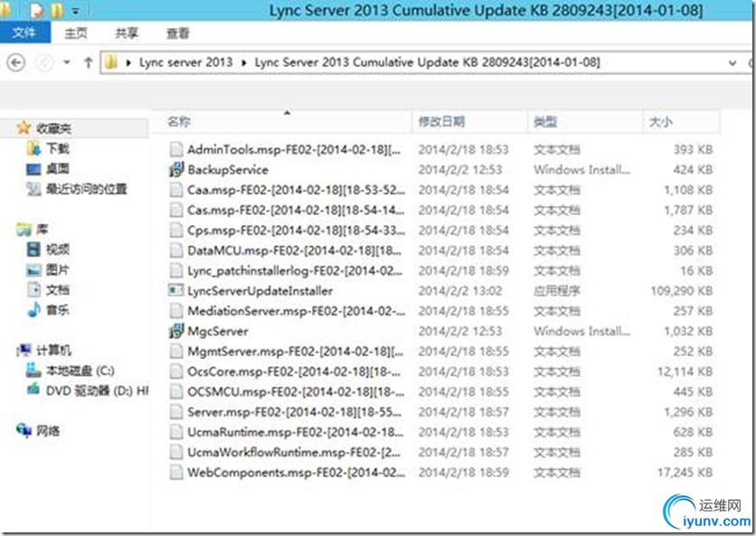The height and width of the screenshot is (536, 756).
Task: Open 桌面 in the navigation pane
Action: [x=57, y=169]
